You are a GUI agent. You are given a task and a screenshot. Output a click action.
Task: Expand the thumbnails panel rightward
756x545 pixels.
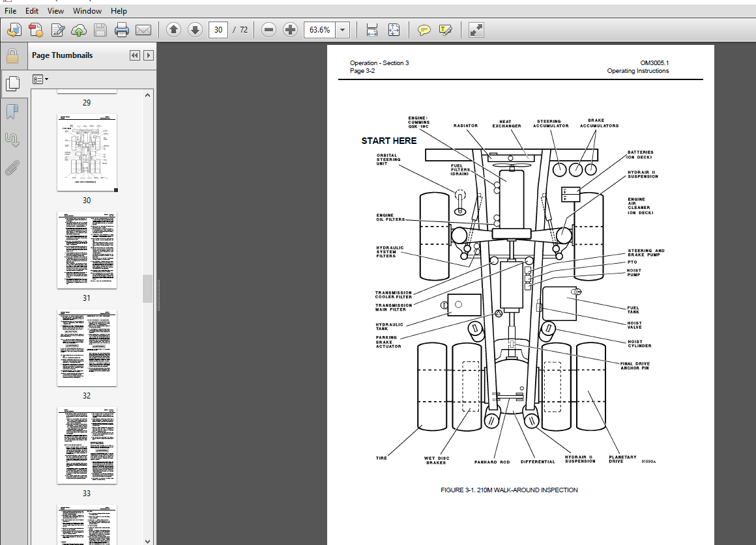click(x=149, y=55)
